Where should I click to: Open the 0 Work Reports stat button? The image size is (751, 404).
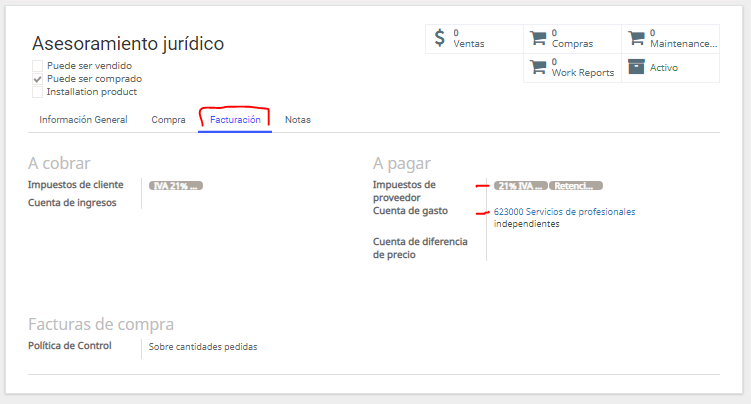click(x=572, y=68)
